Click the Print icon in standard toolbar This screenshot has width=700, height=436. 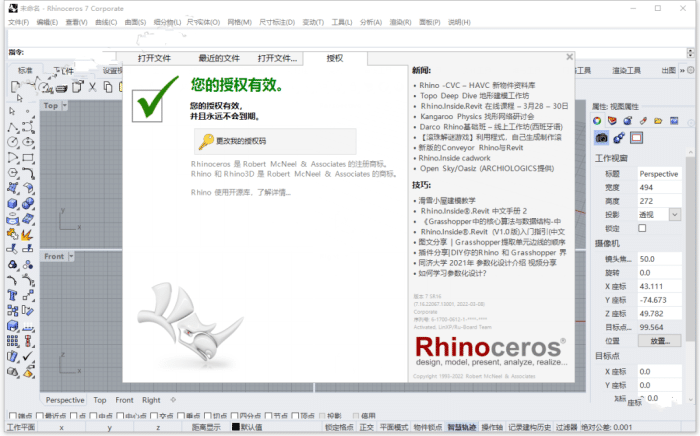(62, 87)
